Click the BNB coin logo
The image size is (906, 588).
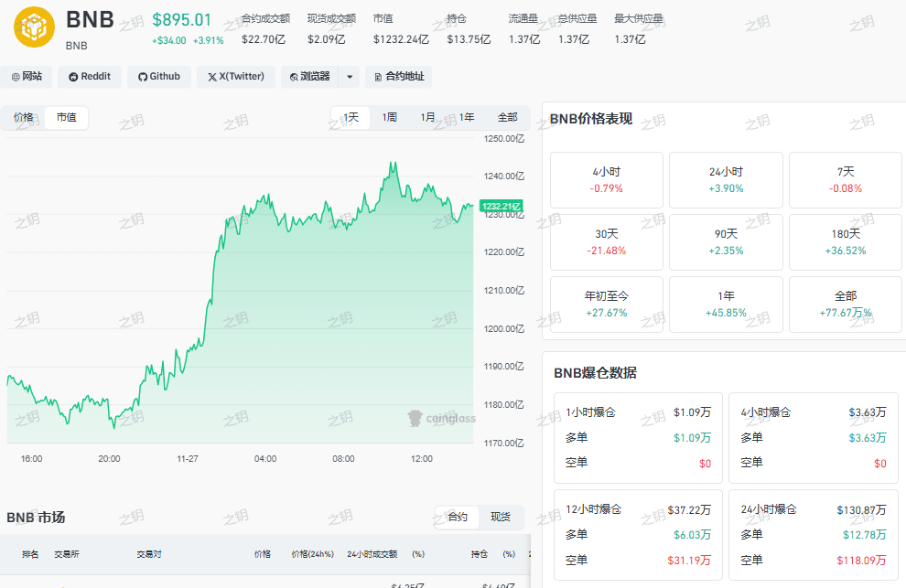tap(34, 27)
